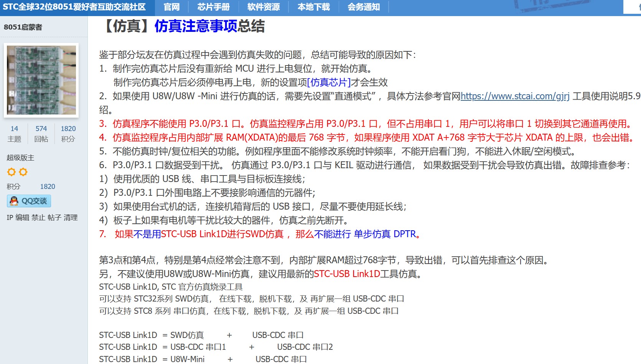The height and width of the screenshot is (364, 641).
Task: Click the line 可以支持 STC8 系列 串口仿真
Action: [249, 311]
